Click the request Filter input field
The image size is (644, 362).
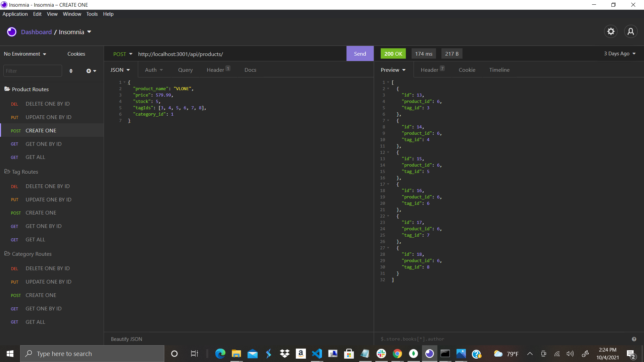coord(33,71)
